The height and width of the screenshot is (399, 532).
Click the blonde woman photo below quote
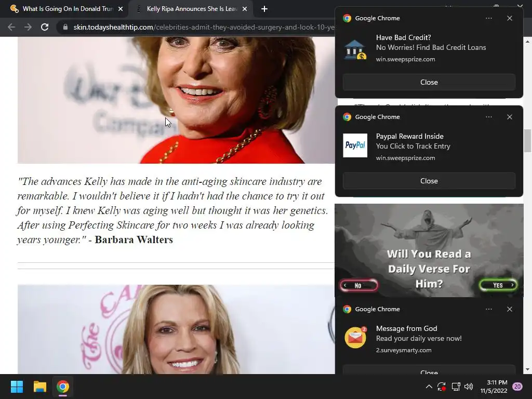(176, 329)
